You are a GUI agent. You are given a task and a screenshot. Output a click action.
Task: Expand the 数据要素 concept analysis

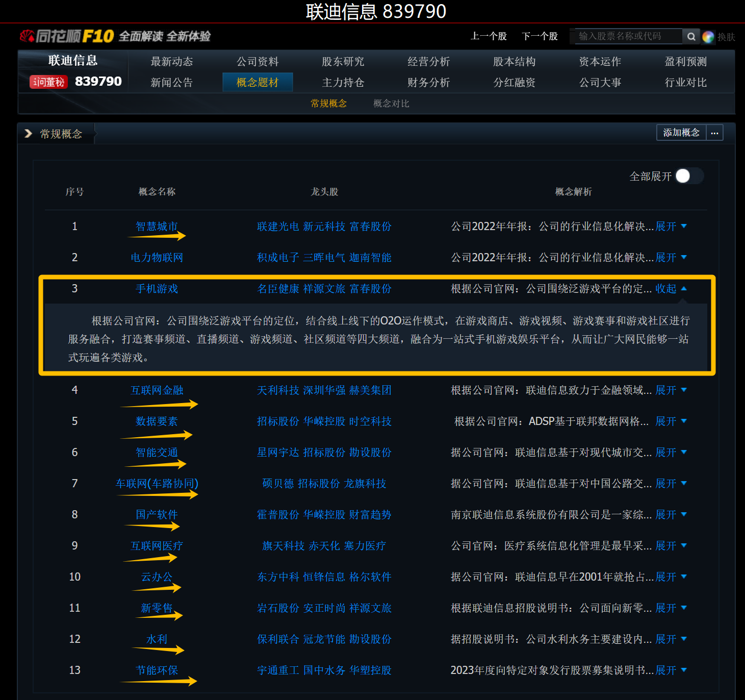coord(671,421)
